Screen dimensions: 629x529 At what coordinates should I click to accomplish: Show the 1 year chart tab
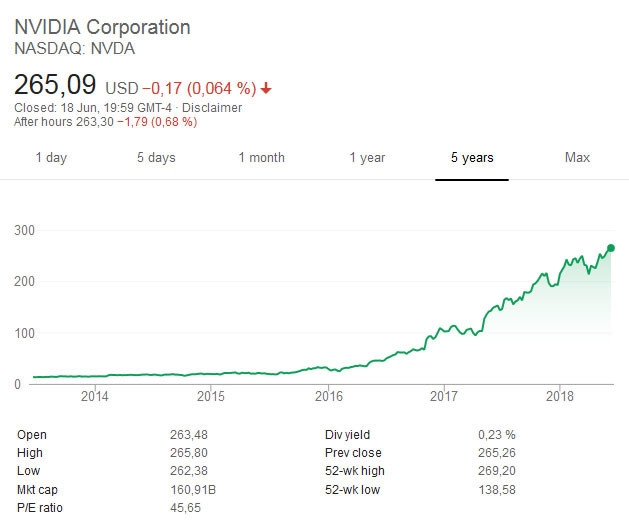[x=367, y=157]
